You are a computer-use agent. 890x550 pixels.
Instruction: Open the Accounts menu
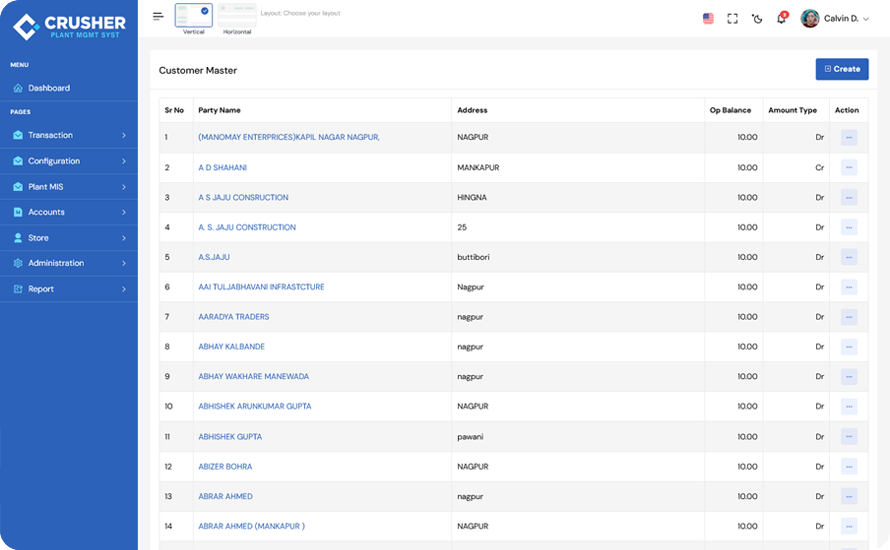point(69,212)
